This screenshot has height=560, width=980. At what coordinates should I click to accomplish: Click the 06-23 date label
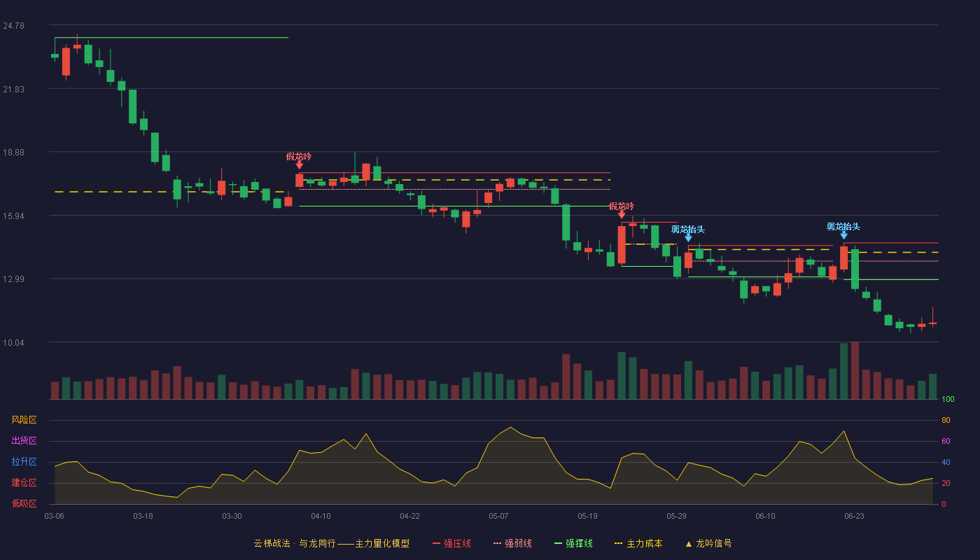pos(854,516)
